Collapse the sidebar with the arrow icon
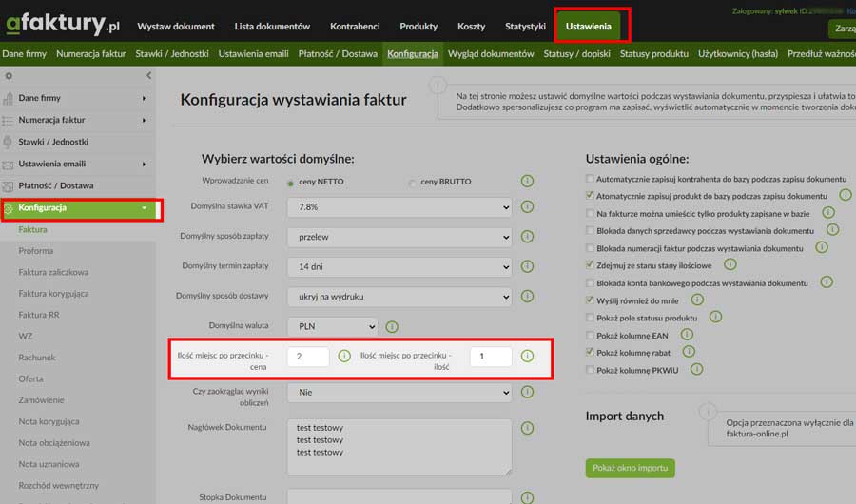 pos(148,75)
